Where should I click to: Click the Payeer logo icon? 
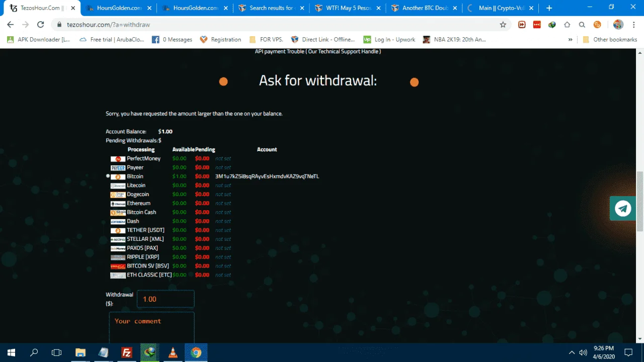tap(118, 168)
